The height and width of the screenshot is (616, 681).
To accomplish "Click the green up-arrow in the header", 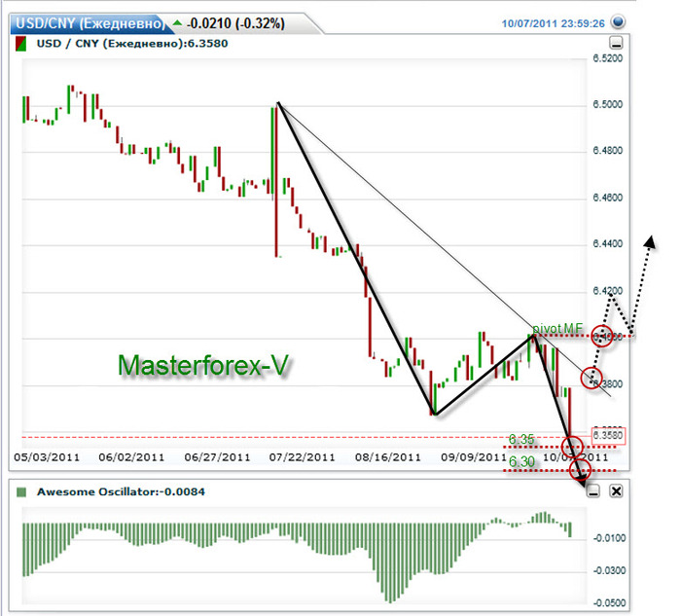I will pos(176,21).
